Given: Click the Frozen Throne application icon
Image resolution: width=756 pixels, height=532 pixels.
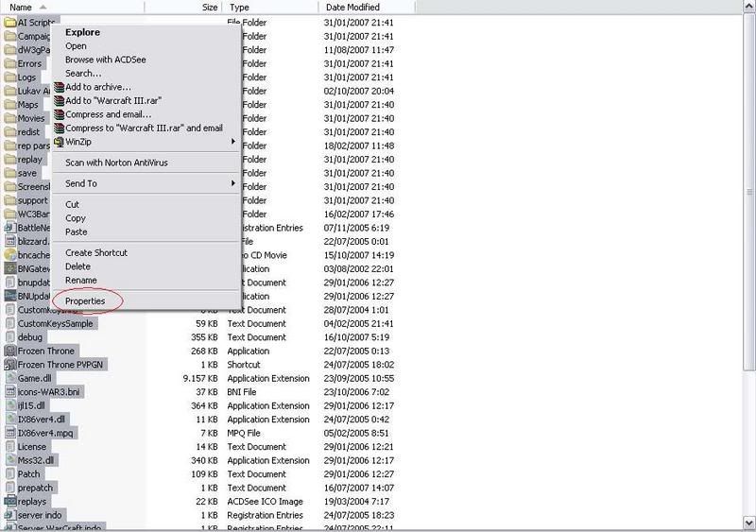Looking at the screenshot, I should (x=10, y=351).
